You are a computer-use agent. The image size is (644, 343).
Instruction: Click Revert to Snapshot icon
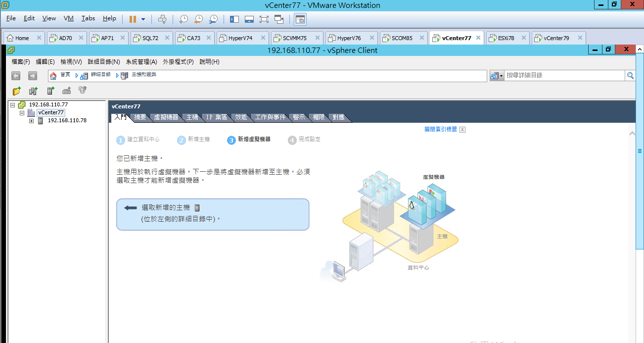pos(198,19)
